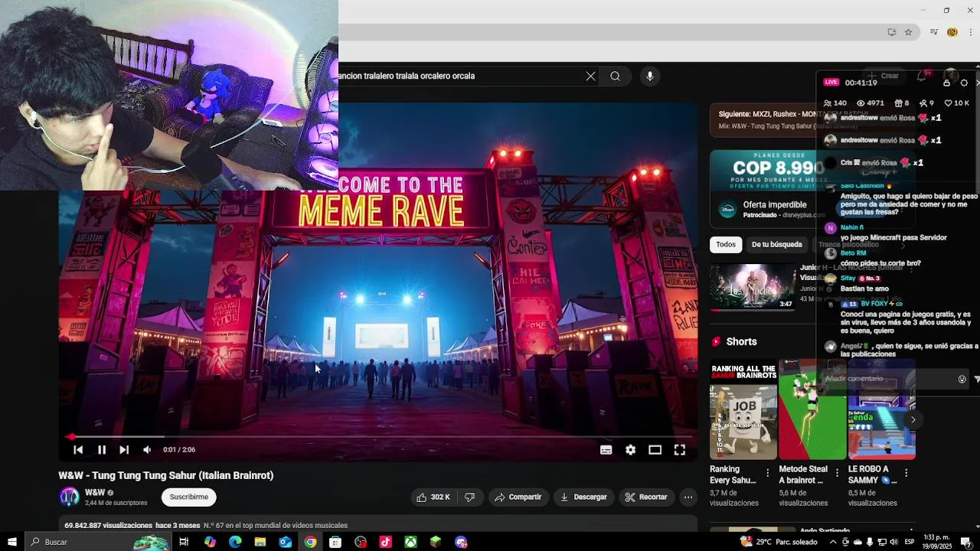
Task: Open the LE ROBO A SAMMY short
Action: pos(881,409)
